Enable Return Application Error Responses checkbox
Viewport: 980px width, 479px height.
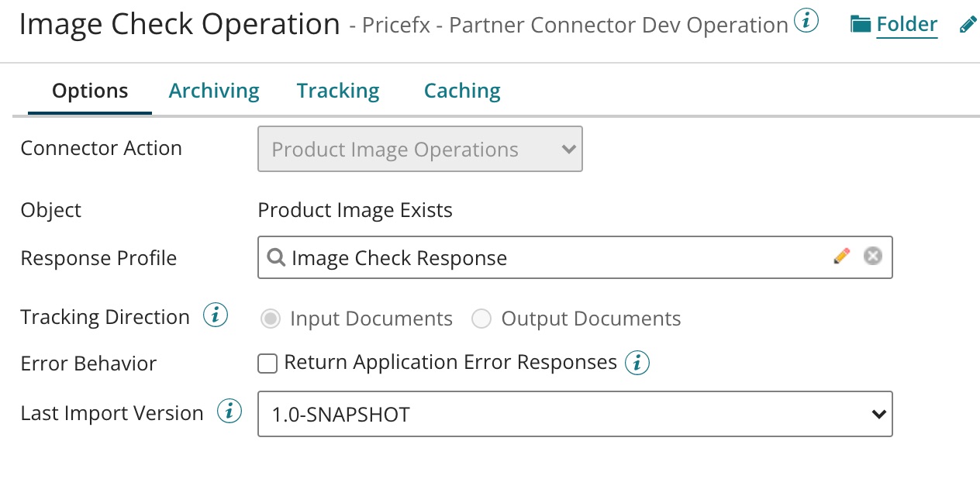click(267, 363)
